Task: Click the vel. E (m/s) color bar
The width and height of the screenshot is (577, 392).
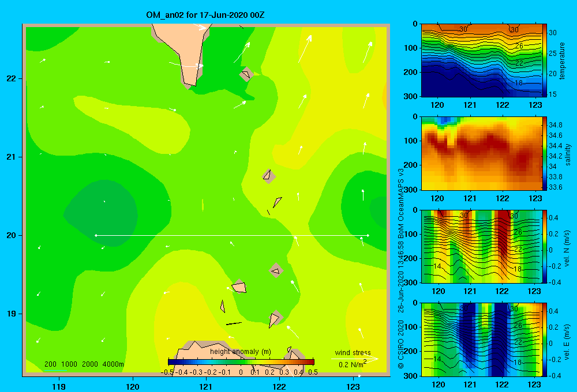Action: click(x=545, y=340)
